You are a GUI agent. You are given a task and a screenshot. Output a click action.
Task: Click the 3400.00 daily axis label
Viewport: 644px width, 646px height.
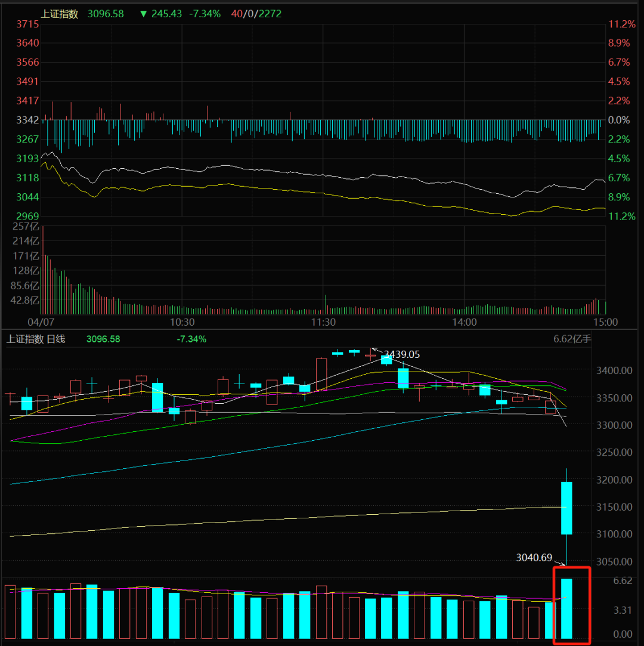click(x=614, y=371)
